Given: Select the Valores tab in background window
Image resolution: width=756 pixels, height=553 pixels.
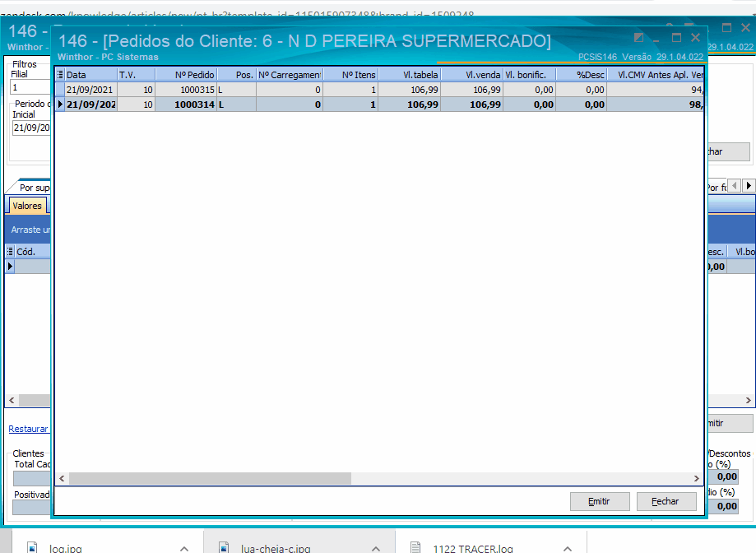Looking at the screenshot, I should 27,206.
